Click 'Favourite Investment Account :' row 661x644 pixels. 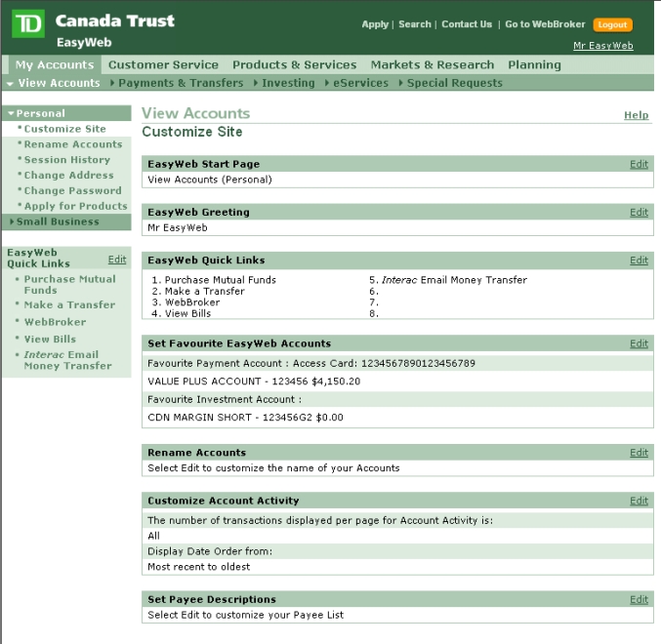tap(397, 399)
